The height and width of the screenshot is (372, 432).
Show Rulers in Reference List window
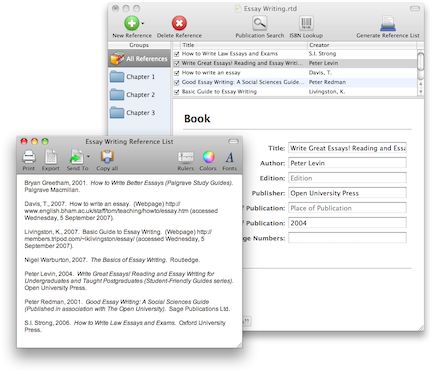186,157
